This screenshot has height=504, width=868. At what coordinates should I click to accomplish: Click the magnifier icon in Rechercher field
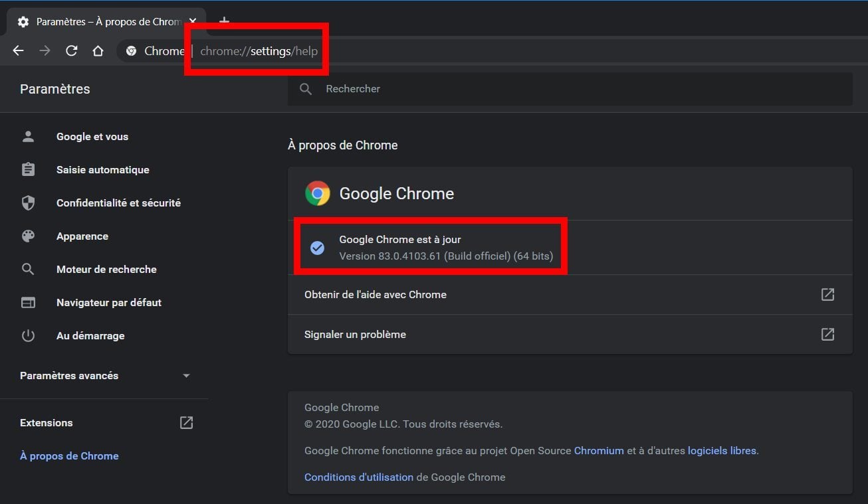tap(306, 89)
